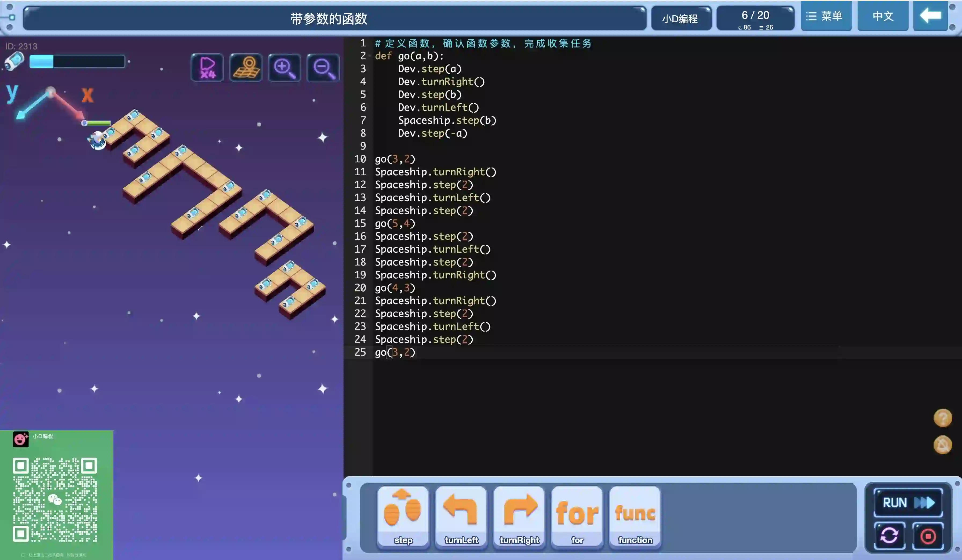The height and width of the screenshot is (560, 962).
Task: Zoom in on the game map
Action: coord(284,68)
